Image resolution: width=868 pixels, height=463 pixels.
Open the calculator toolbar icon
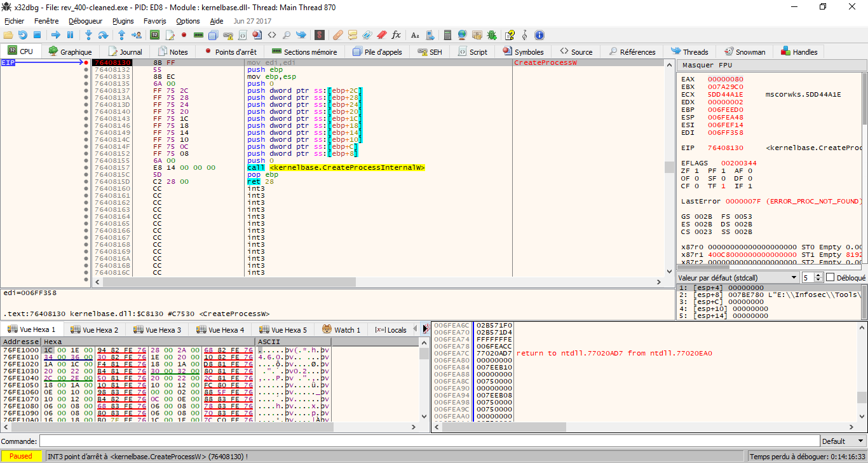(x=447, y=35)
